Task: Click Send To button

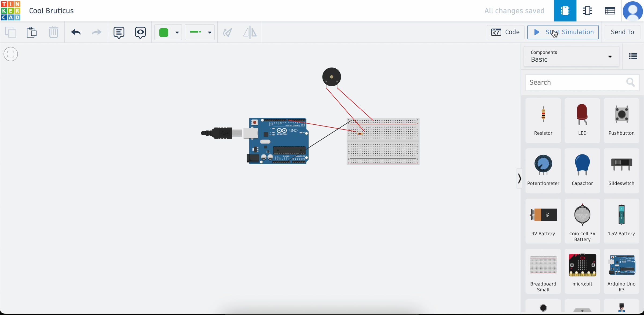Action: (x=622, y=32)
